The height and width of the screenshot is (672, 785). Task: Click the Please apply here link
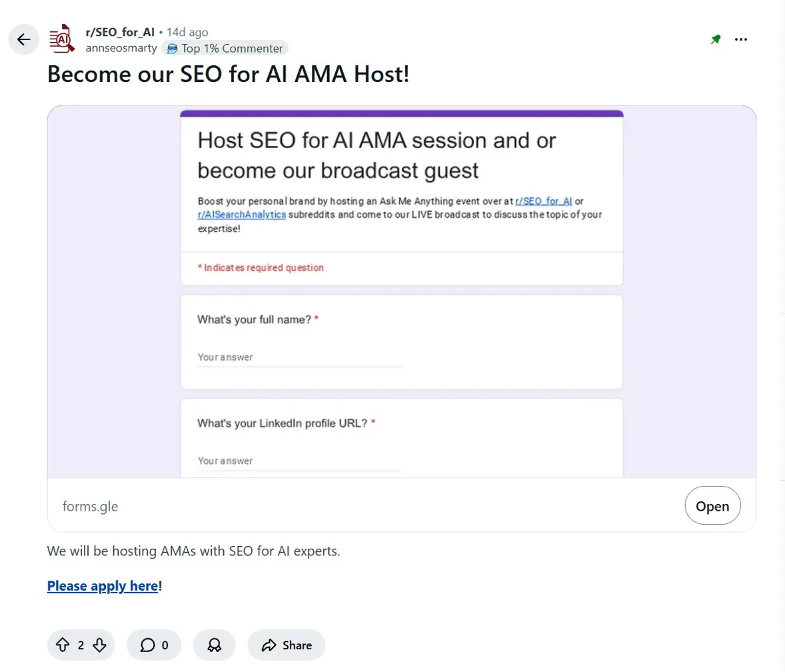click(x=102, y=585)
